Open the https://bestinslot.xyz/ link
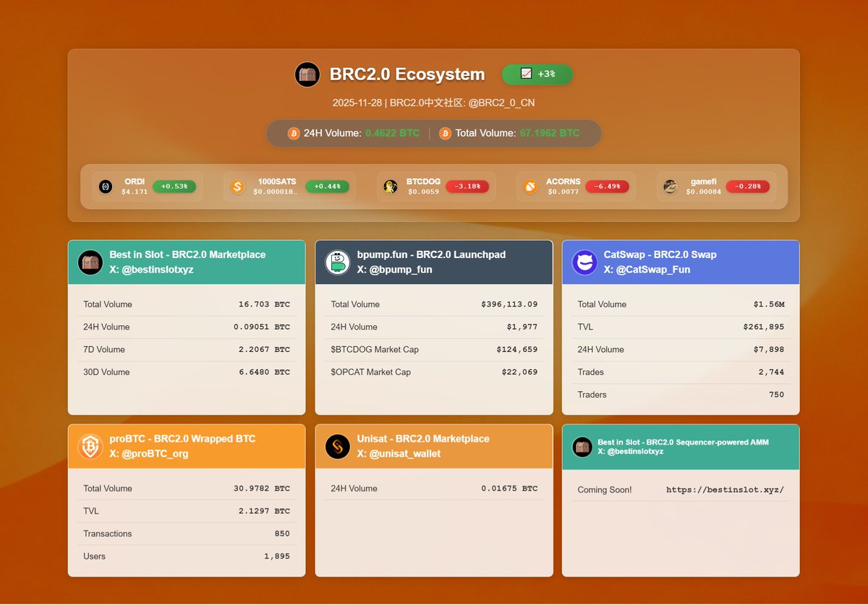Screen dimensions: 868x605 tap(725, 490)
